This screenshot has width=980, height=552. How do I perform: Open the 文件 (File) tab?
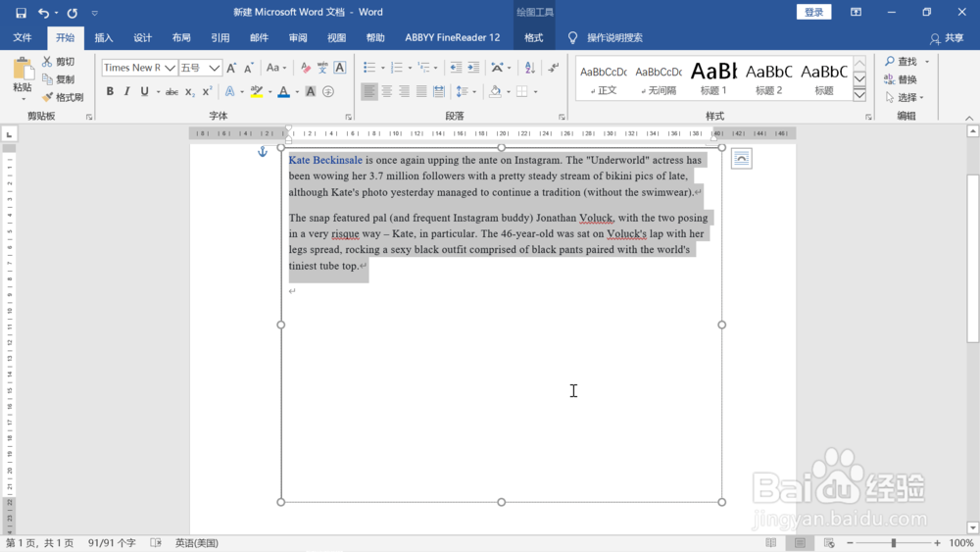click(23, 37)
